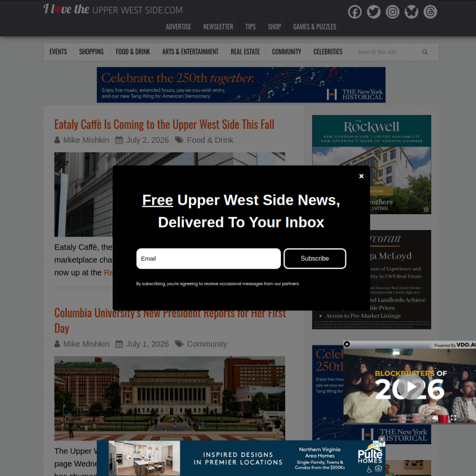
Task: Open the New York Historical banner ad
Action: 241,85
